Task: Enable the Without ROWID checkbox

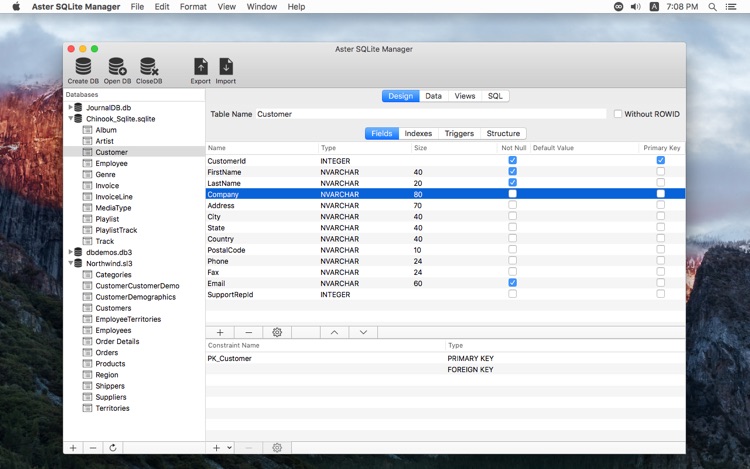Action: point(618,114)
